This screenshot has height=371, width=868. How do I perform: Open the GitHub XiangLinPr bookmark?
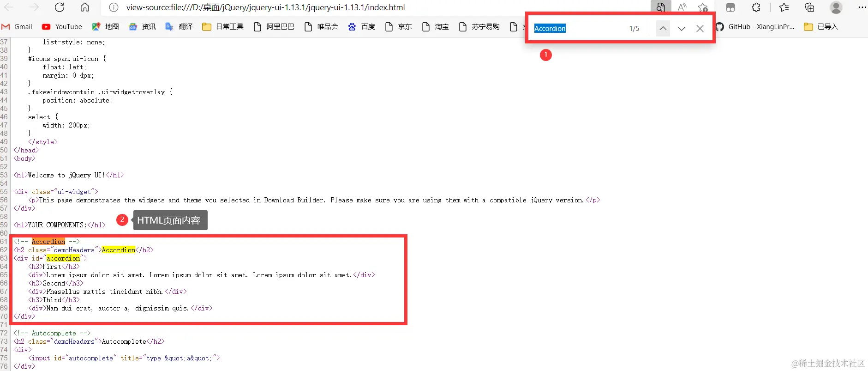(x=755, y=27)
